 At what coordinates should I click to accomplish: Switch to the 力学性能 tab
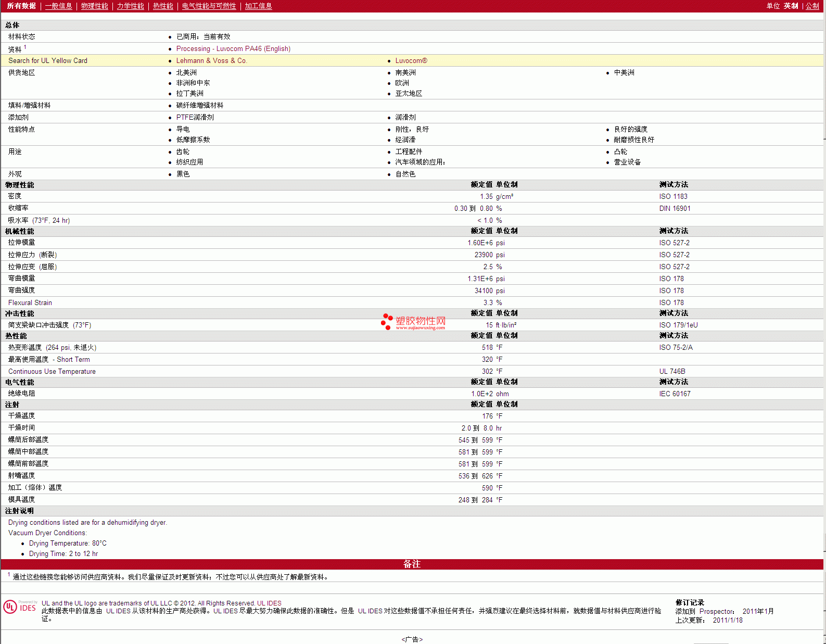coord(131,6)
